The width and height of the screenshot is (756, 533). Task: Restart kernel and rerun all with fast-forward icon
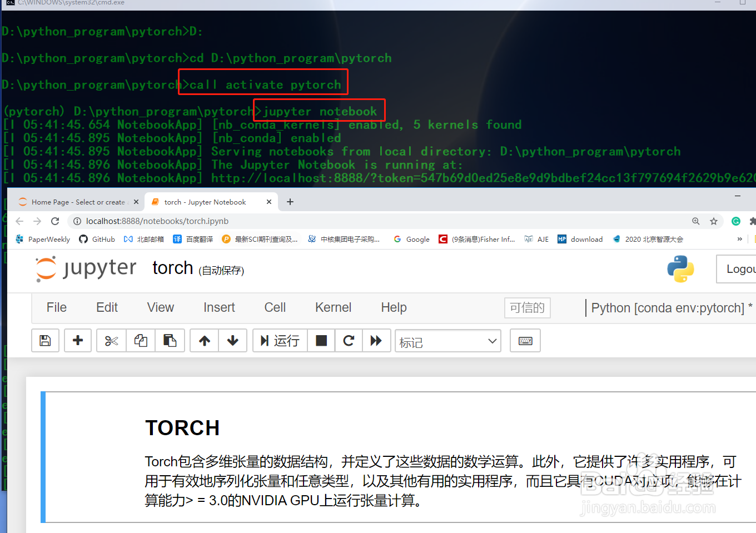(x=376, y=341)
